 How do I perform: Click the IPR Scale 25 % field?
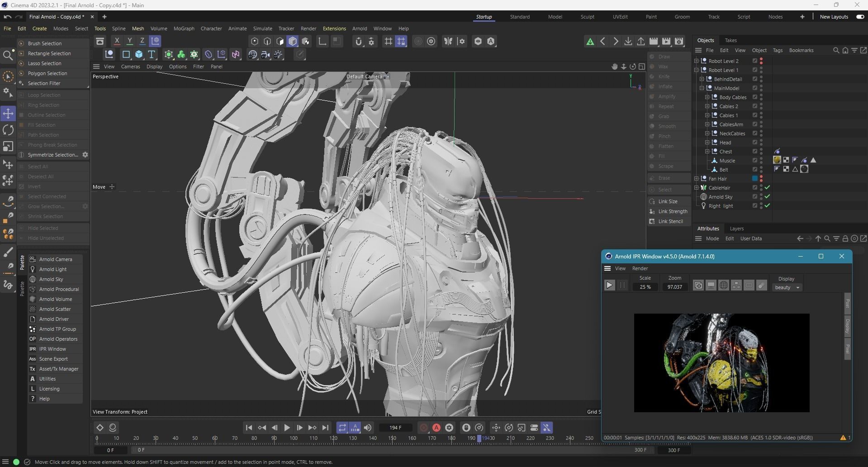click(x=645, y=287)
